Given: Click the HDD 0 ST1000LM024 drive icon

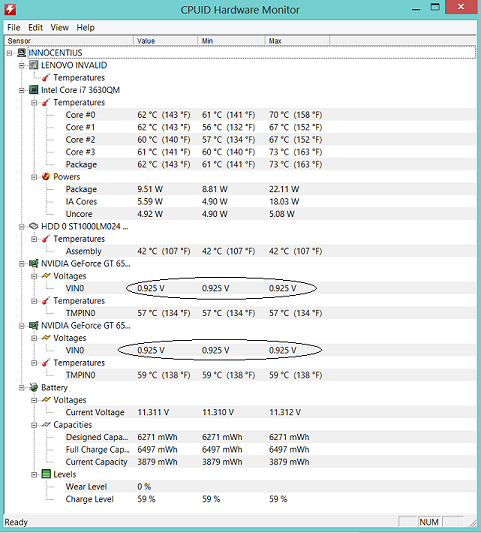Looking at the screenshot, I should click(34, 226).
